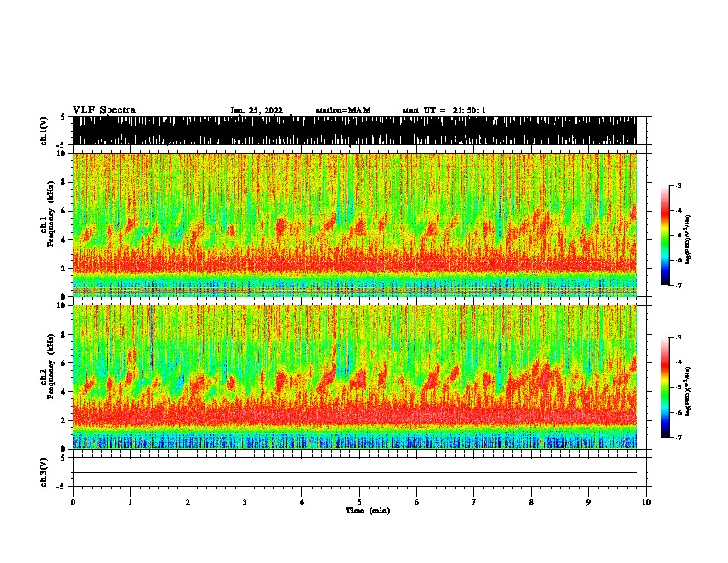The height and width of the screenshot is (563, 728).
Task: Click the ch.1(V) black waveform strip
Action: [355, 131]
